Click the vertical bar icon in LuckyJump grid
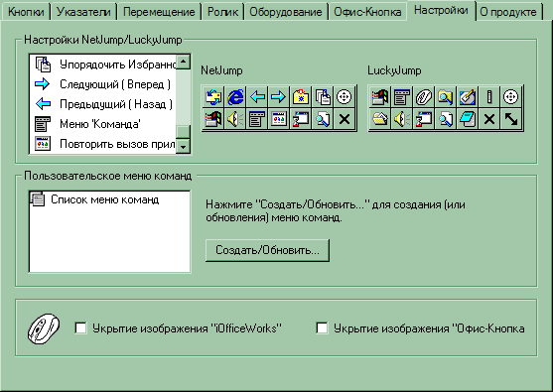Image resolution: width=553 pixels, height=392 pixels. pos(489,97)
